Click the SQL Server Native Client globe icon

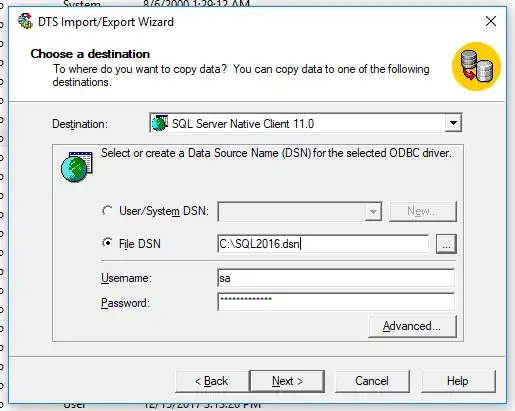pyautogui.click(x=160, y=123)
